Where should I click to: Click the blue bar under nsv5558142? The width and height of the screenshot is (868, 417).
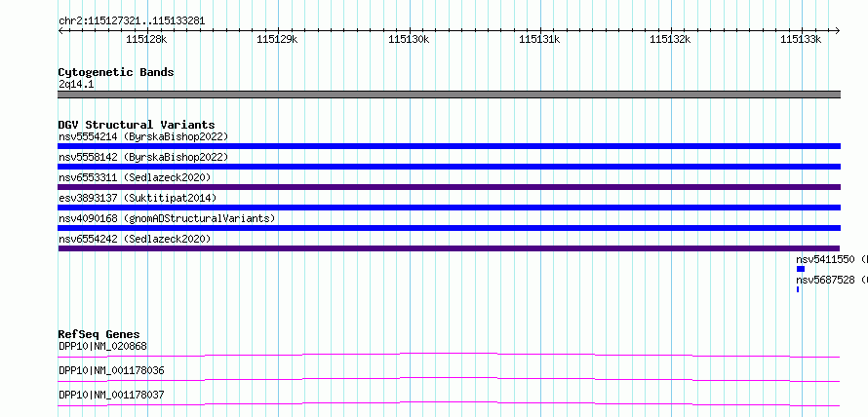point(449,167)
